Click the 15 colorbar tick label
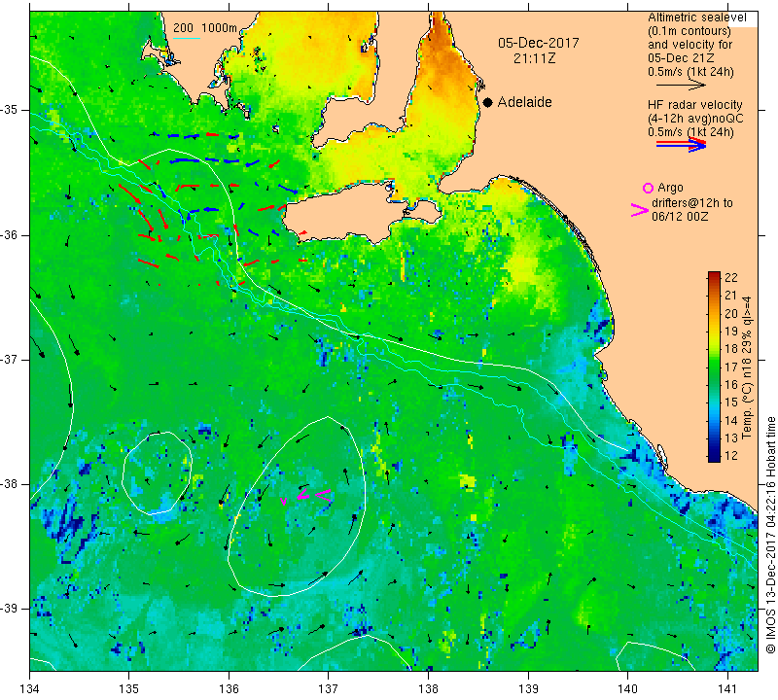Image resolution: width=778 pixels, height=700 pixels. pyautogui.click(x=731, y=402)
